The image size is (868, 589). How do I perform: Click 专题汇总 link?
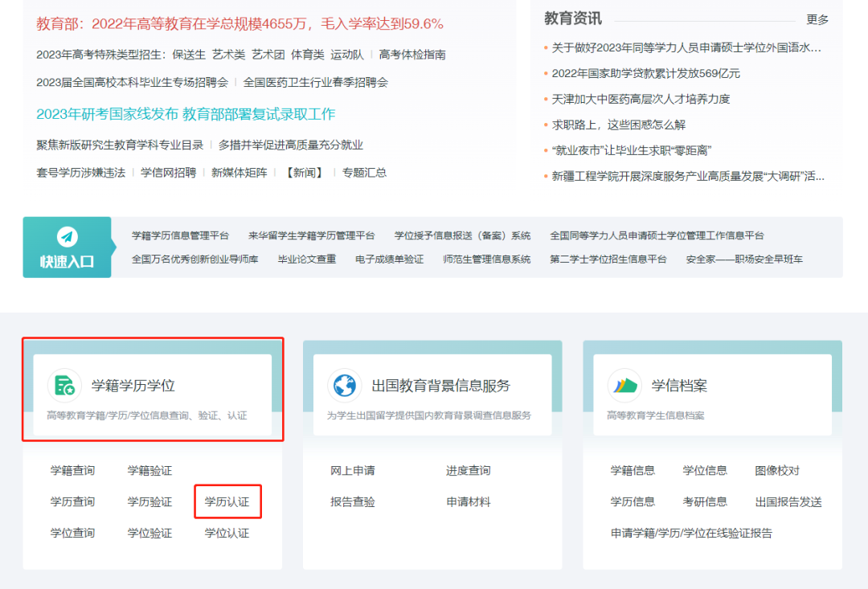[x=362, y=172]
